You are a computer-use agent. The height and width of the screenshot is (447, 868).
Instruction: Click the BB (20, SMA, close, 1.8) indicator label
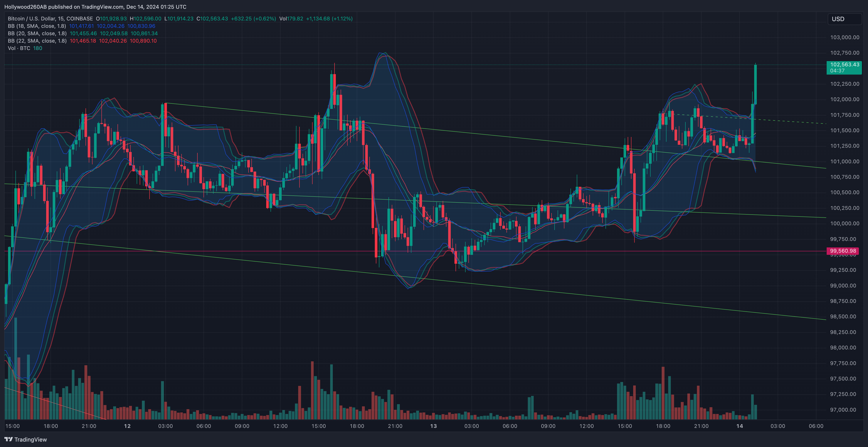click(x=37, y=33)
